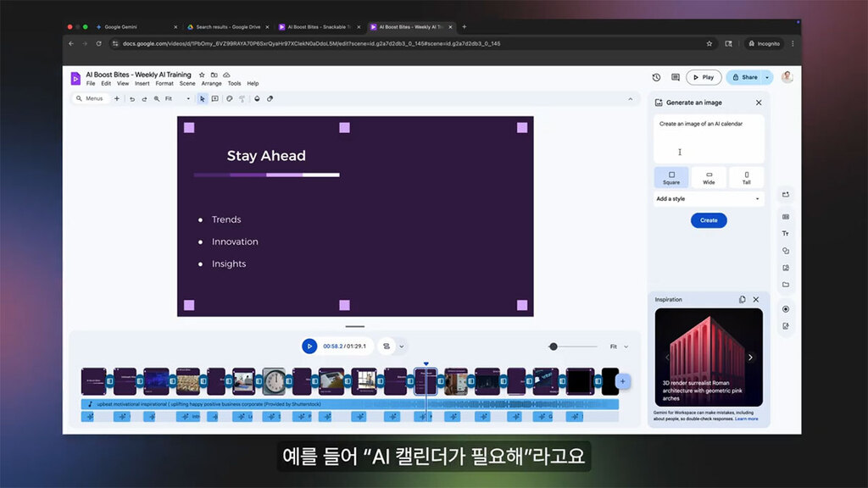Open the Google Vids home logo
The height and width of the screenshot is (488, 868).
click(x=75, y=78)
